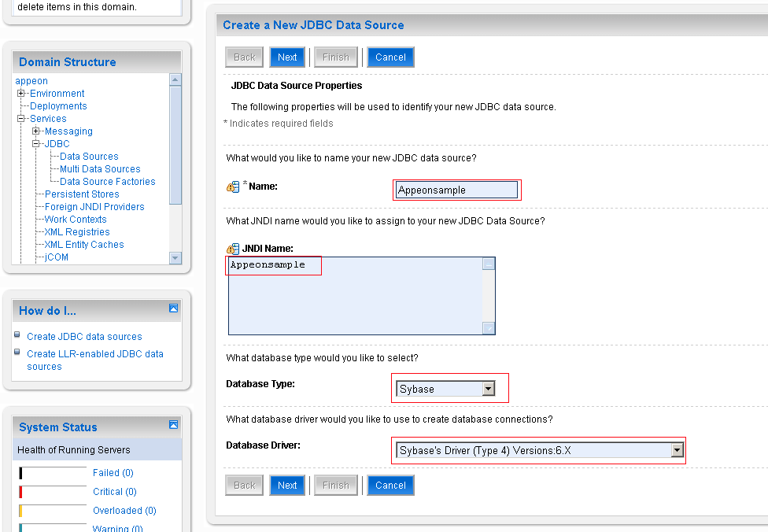Click the Overloaded servers health bar
Screen dimensions: 768x532
point(53,511)
